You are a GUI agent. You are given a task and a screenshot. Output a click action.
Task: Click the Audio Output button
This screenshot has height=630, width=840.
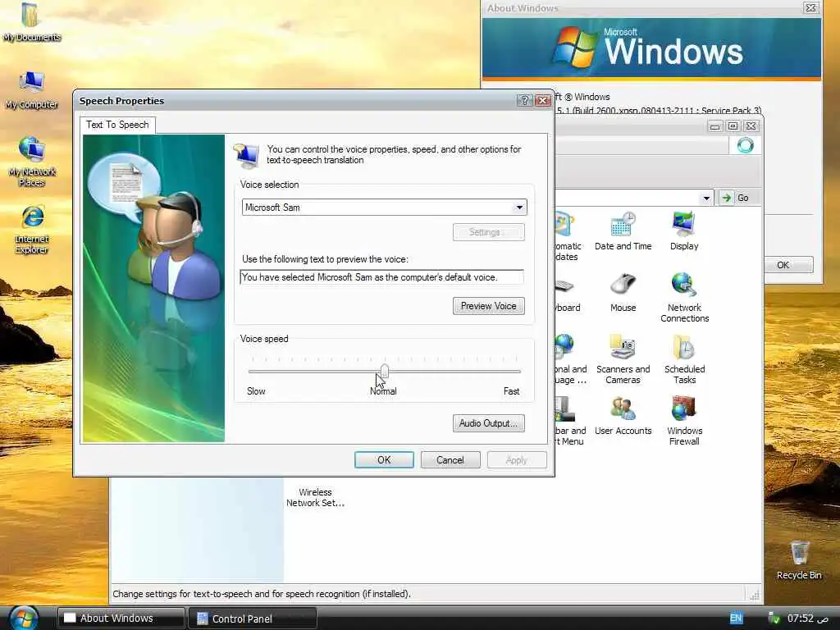pyautogui.click(x=489, y=423)
